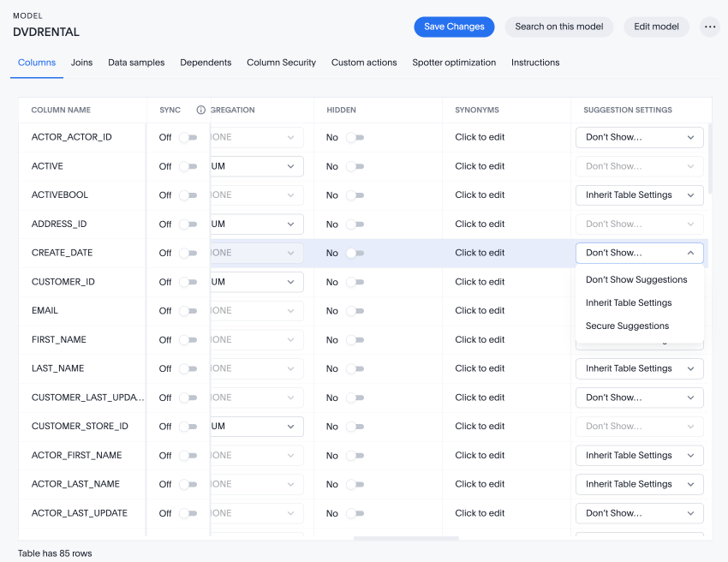728x562 pixels.
Task: Toggle Sync switch for ACTIVE row
Action: (x=188, y=166)
